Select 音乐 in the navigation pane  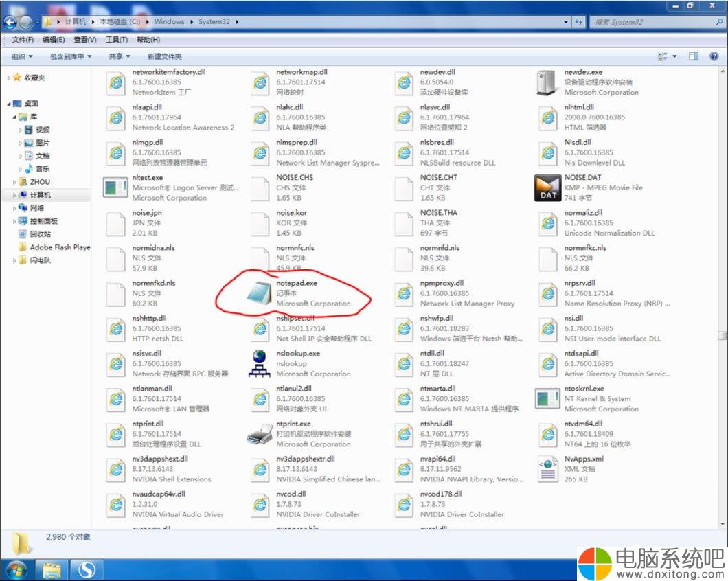click(43, 169)
